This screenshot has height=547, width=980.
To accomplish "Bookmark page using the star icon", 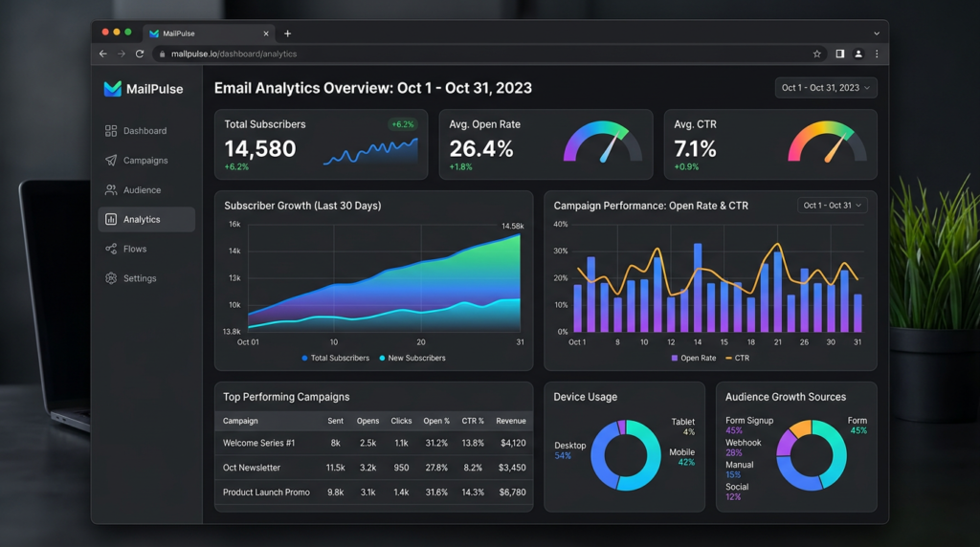I will [816, 55].
